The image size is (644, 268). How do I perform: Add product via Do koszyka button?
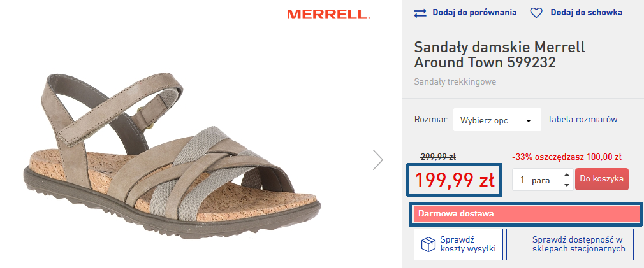point(601,180)
